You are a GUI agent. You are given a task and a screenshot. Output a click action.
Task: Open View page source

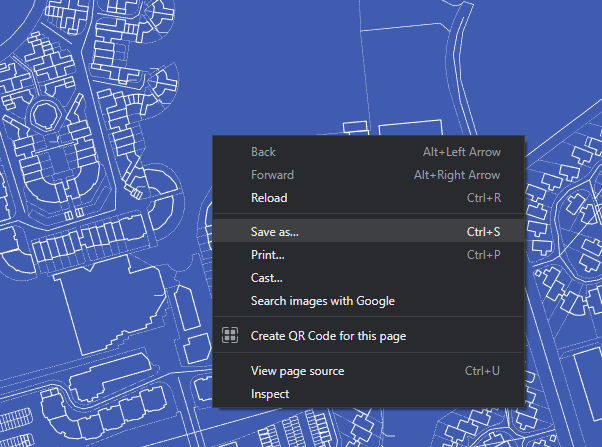(x=369, y=371)
